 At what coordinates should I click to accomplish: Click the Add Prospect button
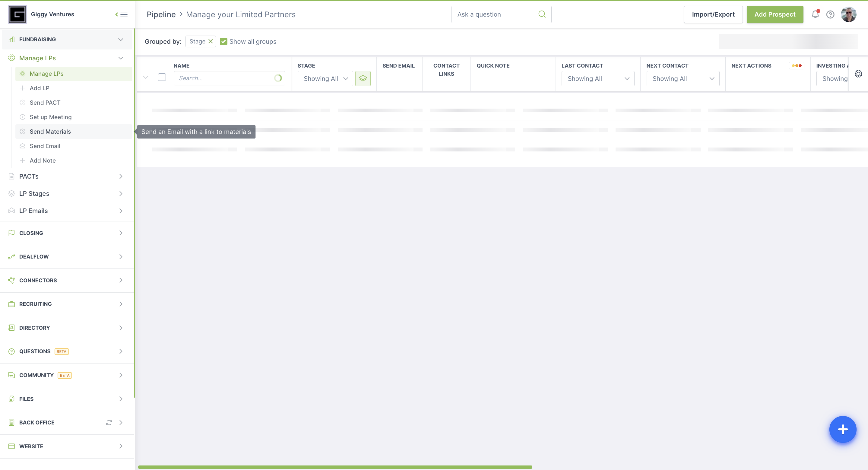pyautogui.click(x=775, y=14)
